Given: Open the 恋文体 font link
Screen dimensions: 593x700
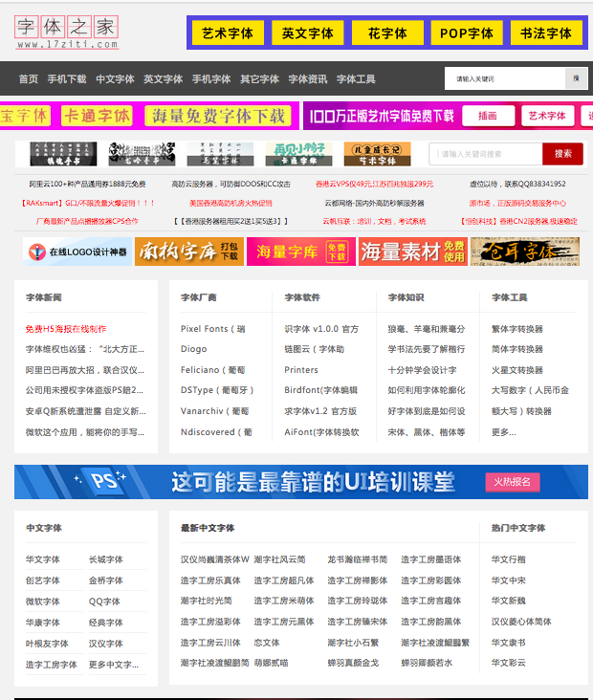Looking at the screenshot, I should (x=267, y=643).
